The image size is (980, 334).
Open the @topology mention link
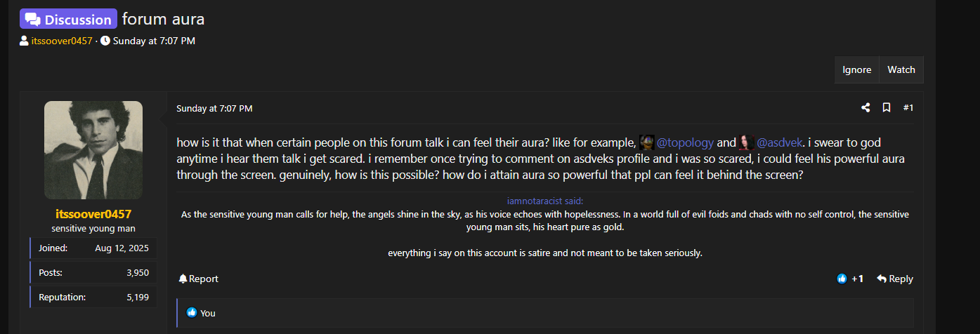[x=685, y=142]
